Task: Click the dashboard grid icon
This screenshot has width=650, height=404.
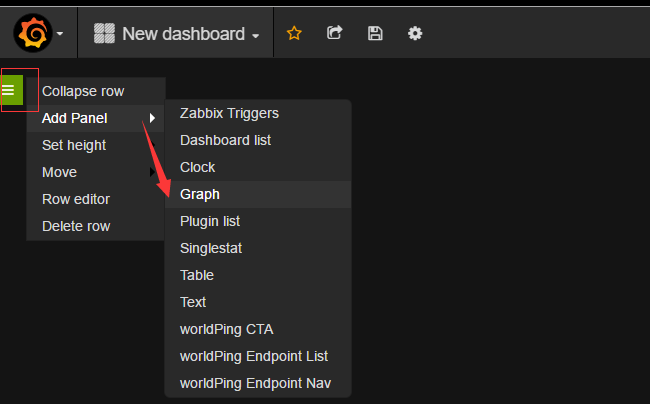Action: [104, 33]
